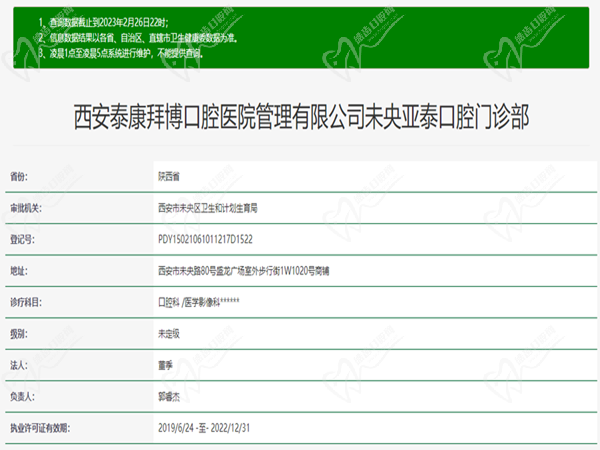Click the 负责人 label
600x450 pixels.
click(22, 396)
